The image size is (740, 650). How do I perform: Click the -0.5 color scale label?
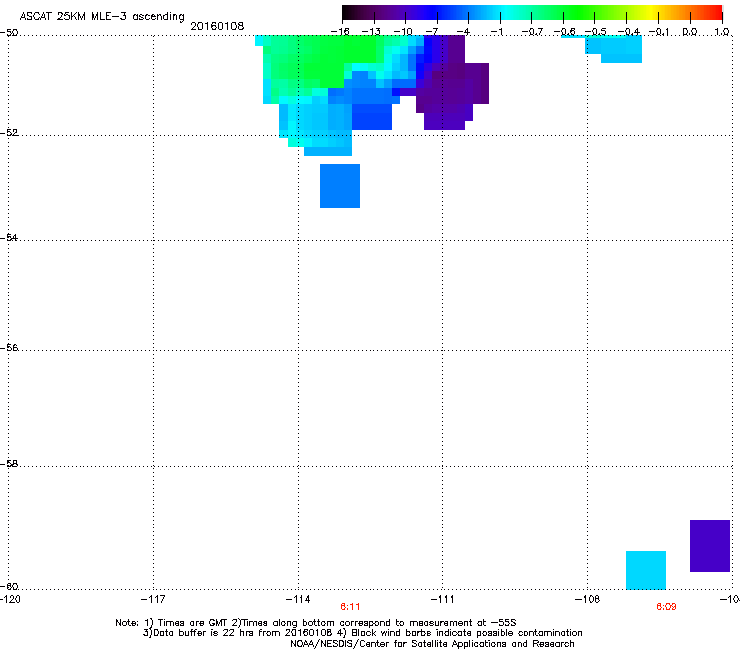tap(596, 32)
